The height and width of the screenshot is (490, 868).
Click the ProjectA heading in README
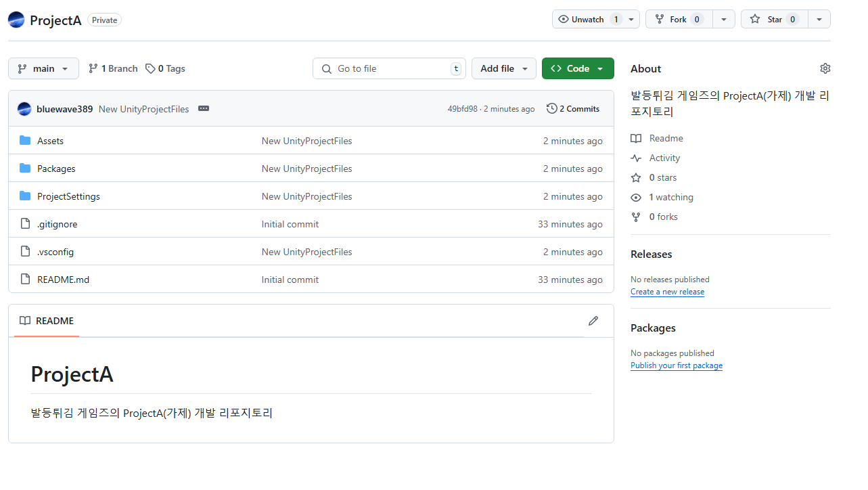(x=72, y=374)
